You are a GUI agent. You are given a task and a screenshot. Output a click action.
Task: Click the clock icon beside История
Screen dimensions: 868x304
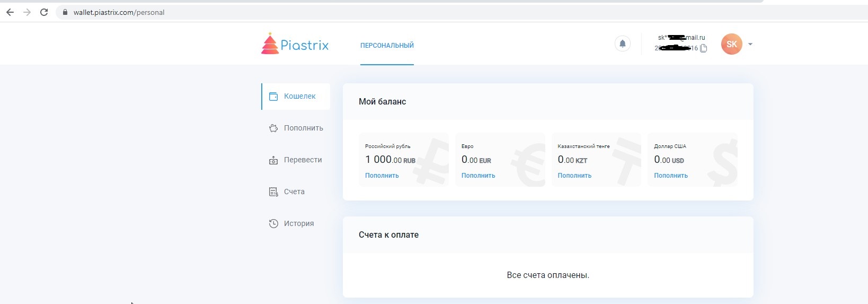pos(273,224)
